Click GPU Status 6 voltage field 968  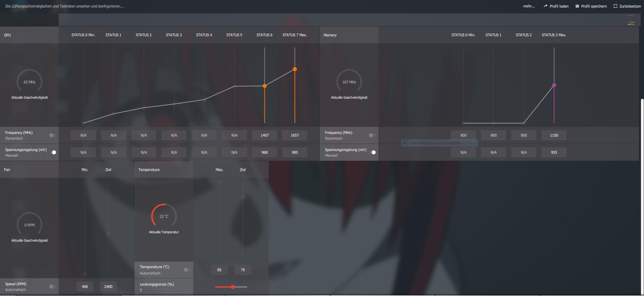tap(264, 152)
